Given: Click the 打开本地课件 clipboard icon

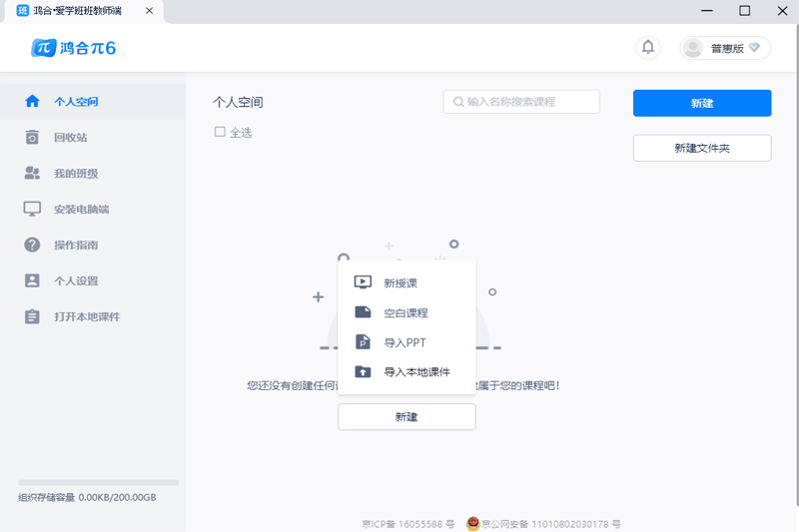Looking at the screenshot, I should pyautogui.click(x=32, y=316).
